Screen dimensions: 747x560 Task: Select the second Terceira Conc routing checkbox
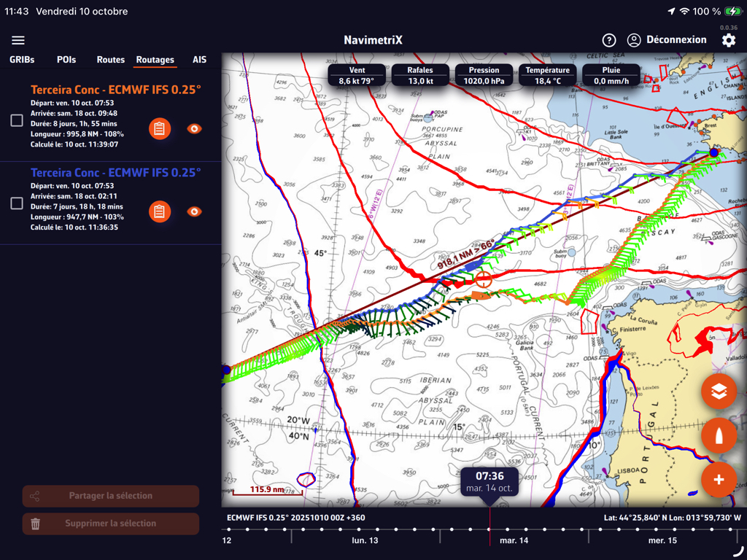(x=17, y=203)
